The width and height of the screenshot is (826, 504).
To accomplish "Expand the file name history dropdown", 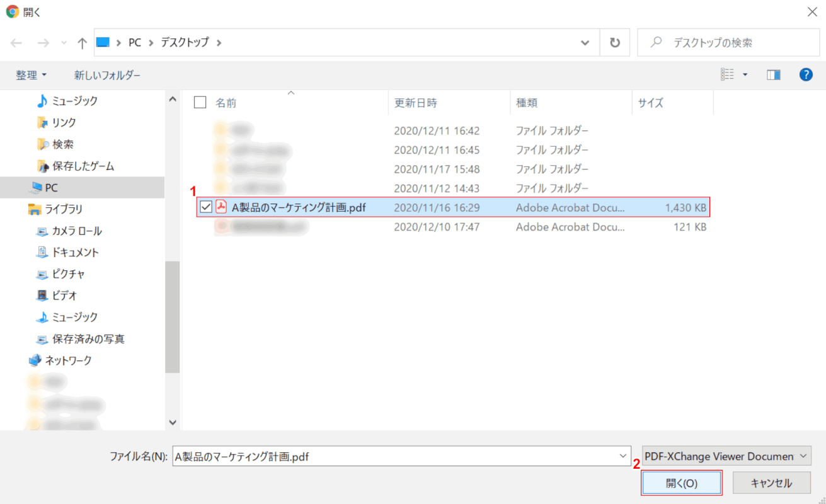I will (x=623, y=456).
